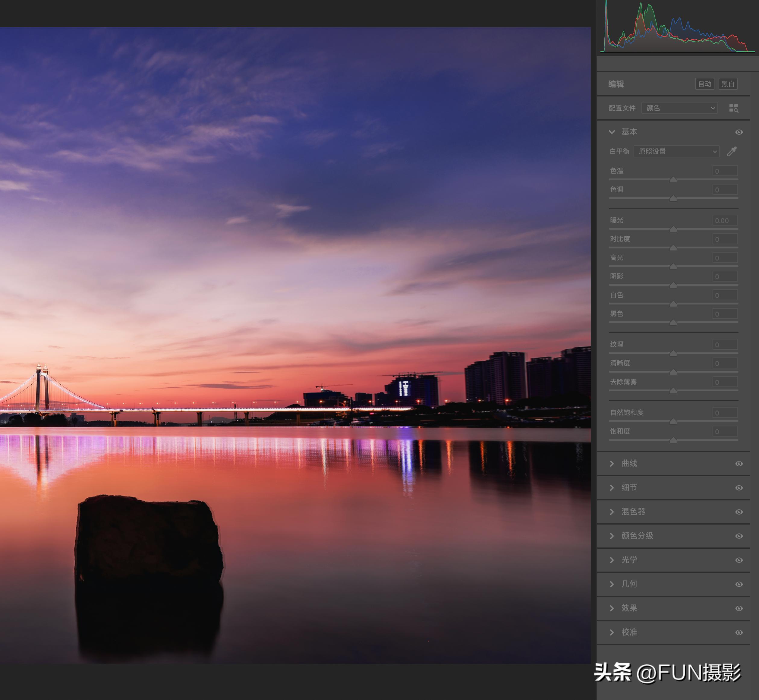Image resolution: width=759 pixels, height=700 pixels.
Task: Toggle the 校准 panel eye icon
Action: tap(739, 632)
